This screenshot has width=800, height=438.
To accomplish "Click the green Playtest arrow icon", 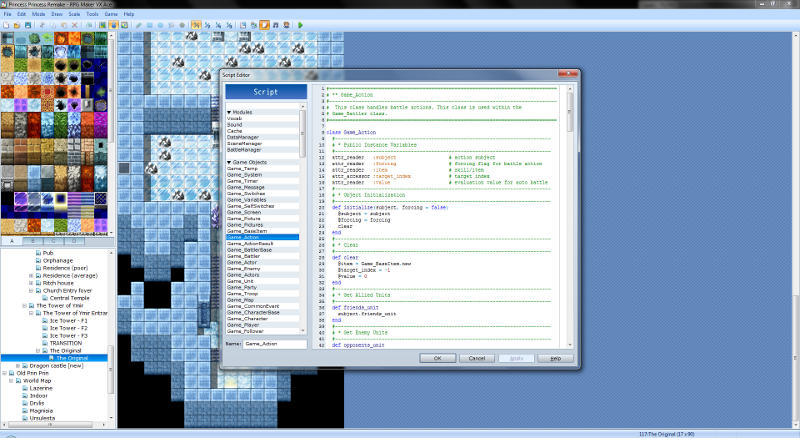I will pos(300,24).
